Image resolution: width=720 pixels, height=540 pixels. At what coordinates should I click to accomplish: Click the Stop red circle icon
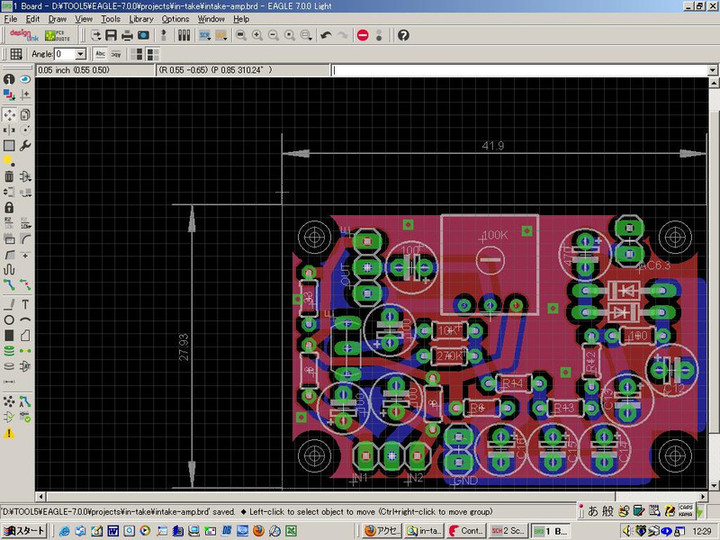[x=362, y=35]
